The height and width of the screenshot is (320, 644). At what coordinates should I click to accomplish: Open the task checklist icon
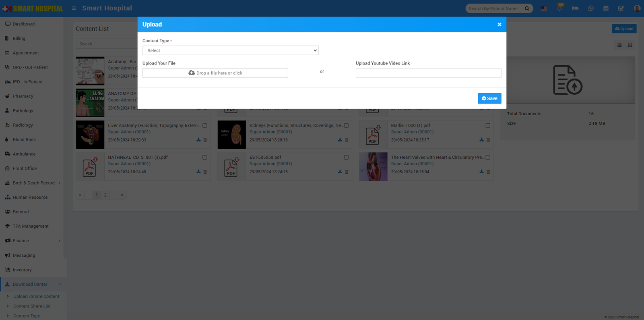tap(621, 8)
